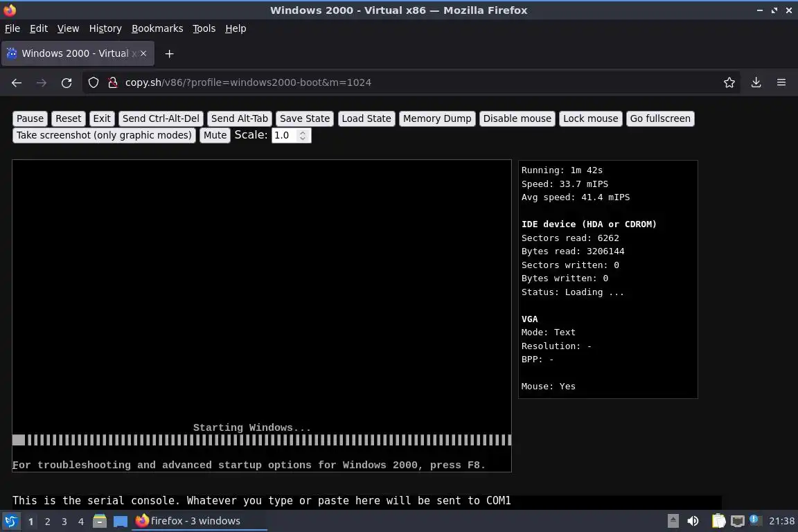Toggle the Mute button

coord(215,135)
